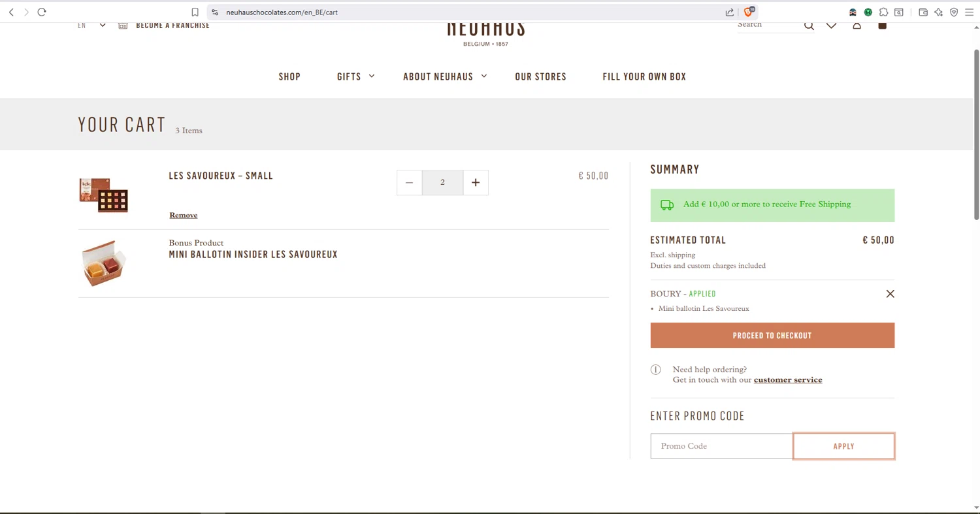980x514 pixels.
Task: Open the Shop menu item
Action: coord(289,77)
